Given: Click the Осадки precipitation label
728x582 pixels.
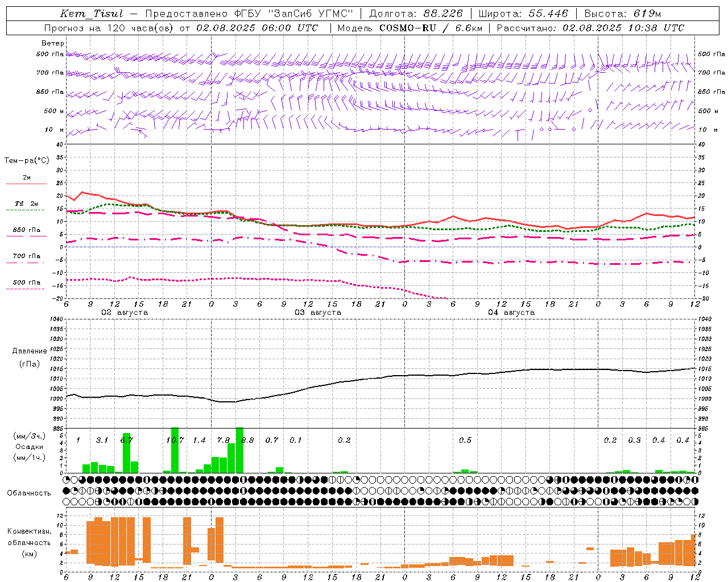Looking at the screenshot, I should [x=30, y=447].
